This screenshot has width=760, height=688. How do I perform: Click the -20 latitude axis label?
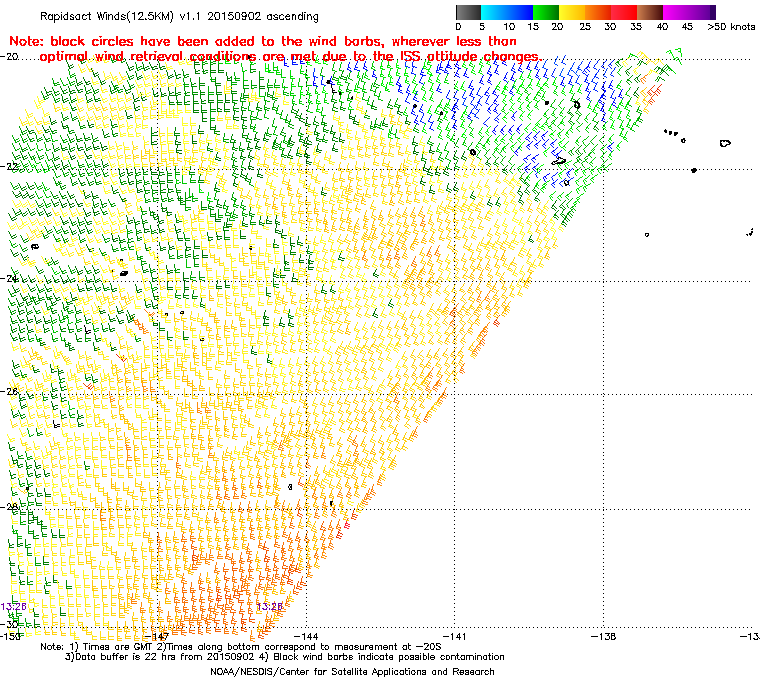(10, 56)
